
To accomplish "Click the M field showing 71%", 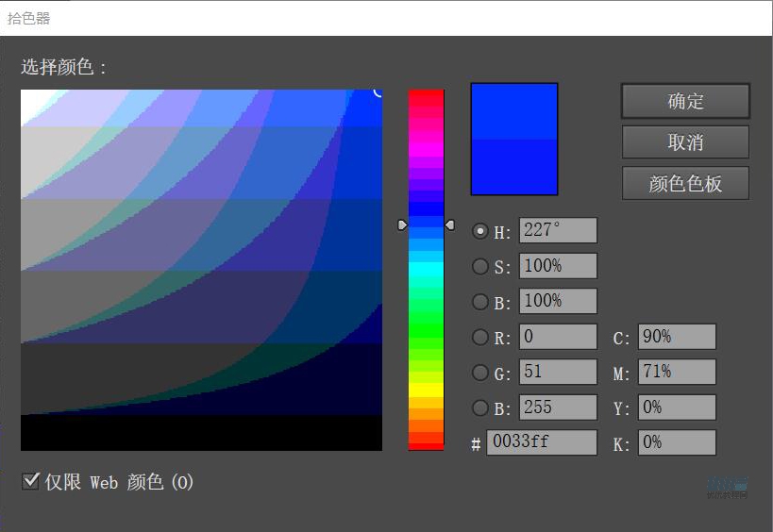I will [677, 373].
